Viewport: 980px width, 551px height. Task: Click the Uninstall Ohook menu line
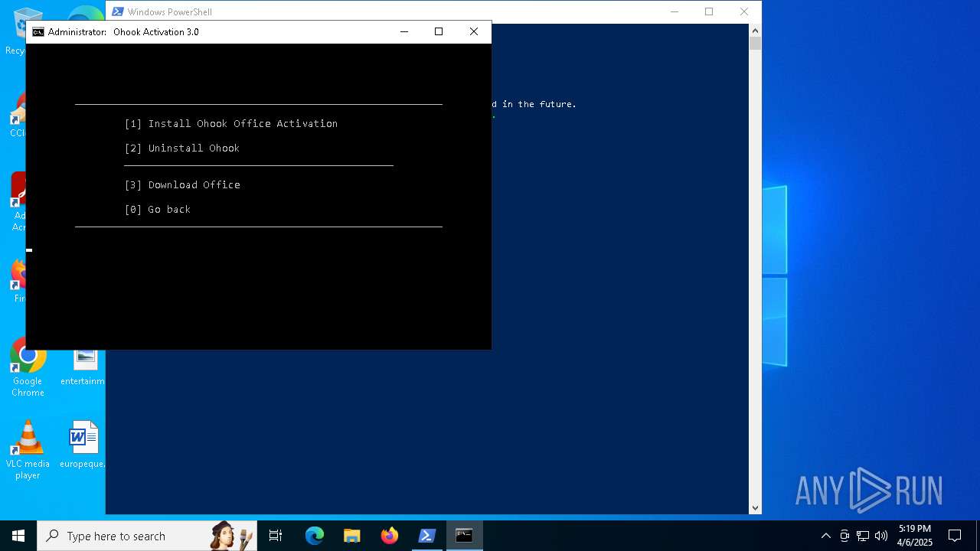pos(181,148)
